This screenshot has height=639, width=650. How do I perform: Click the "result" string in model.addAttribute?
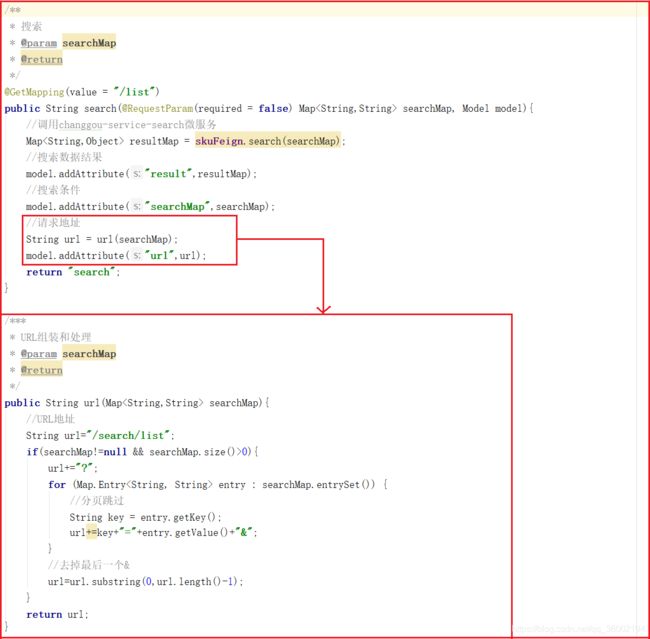(168, 174)
